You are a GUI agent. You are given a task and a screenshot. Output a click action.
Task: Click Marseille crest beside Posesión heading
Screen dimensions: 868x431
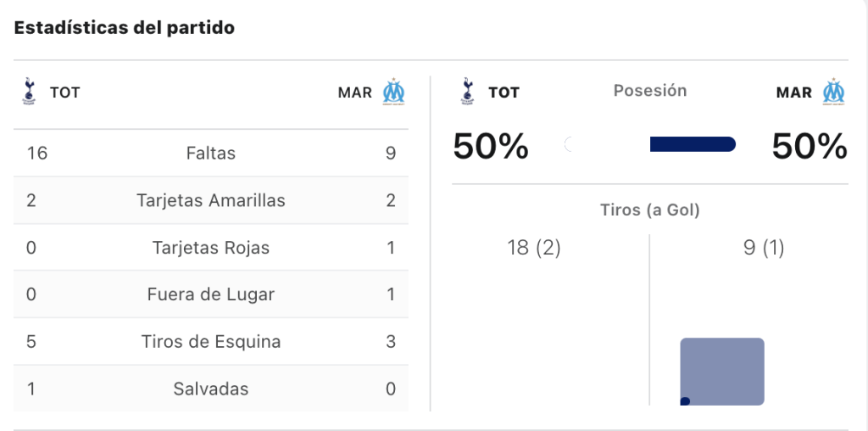click(833, 92)
